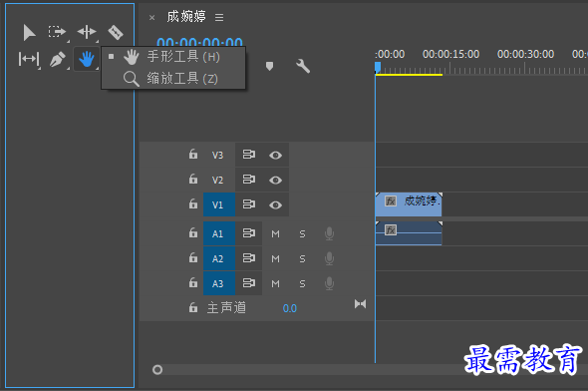
Task: Mute track A1
Action: coord(276,234)
